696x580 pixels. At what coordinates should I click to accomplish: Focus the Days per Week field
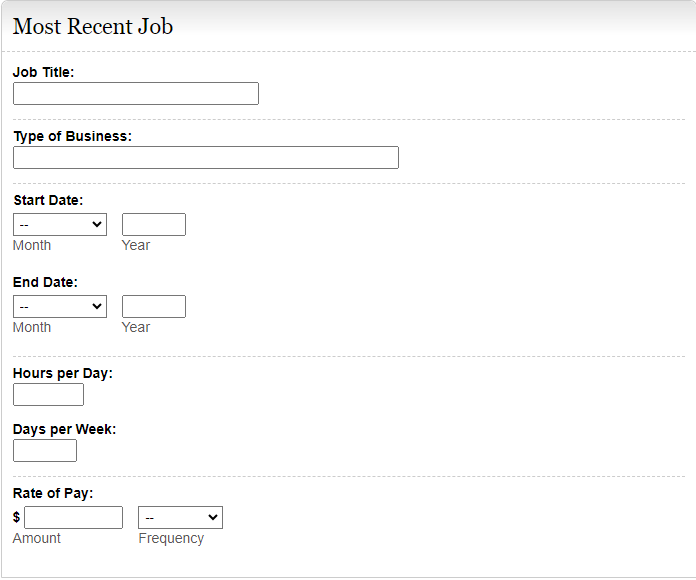click(45, 451)
